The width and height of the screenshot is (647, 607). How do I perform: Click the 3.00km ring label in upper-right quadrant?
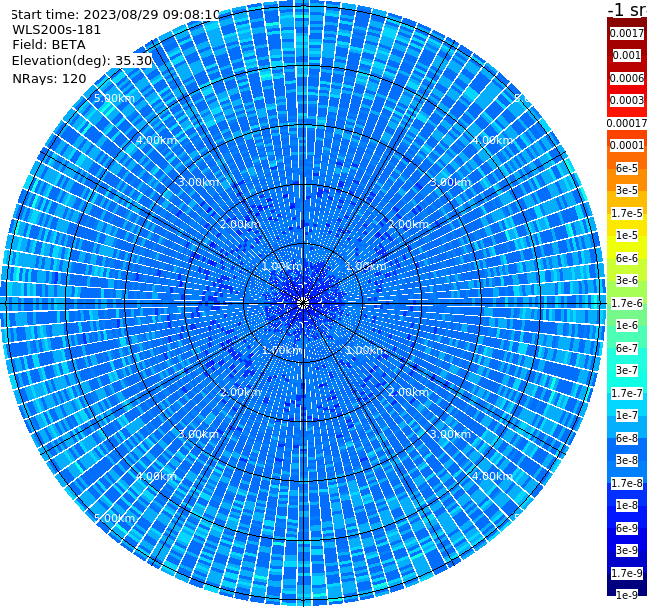click(450, 182)
